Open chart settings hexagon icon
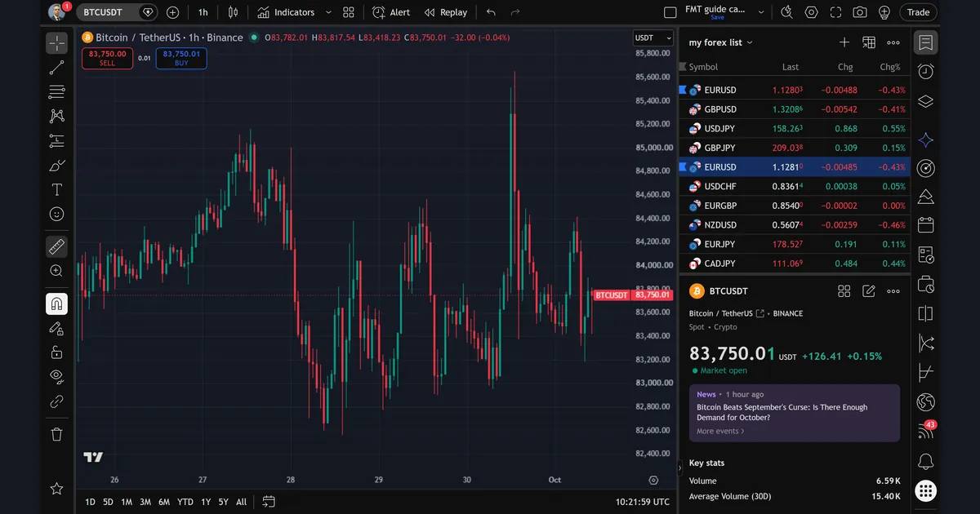Viewport: 980px width, 514px height. 811,12
